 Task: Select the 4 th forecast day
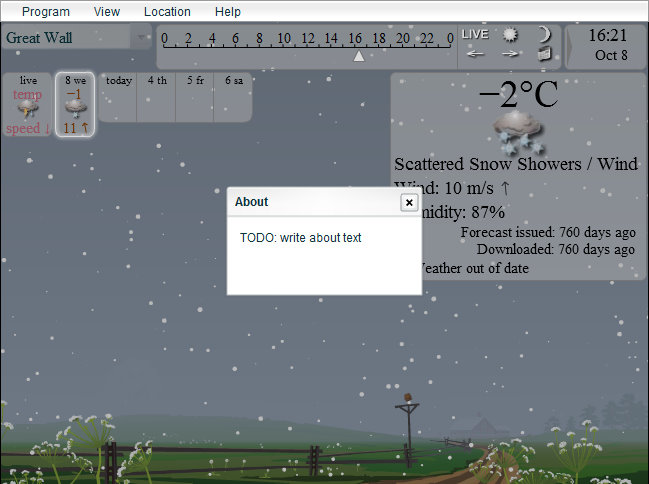click(157, 98)
